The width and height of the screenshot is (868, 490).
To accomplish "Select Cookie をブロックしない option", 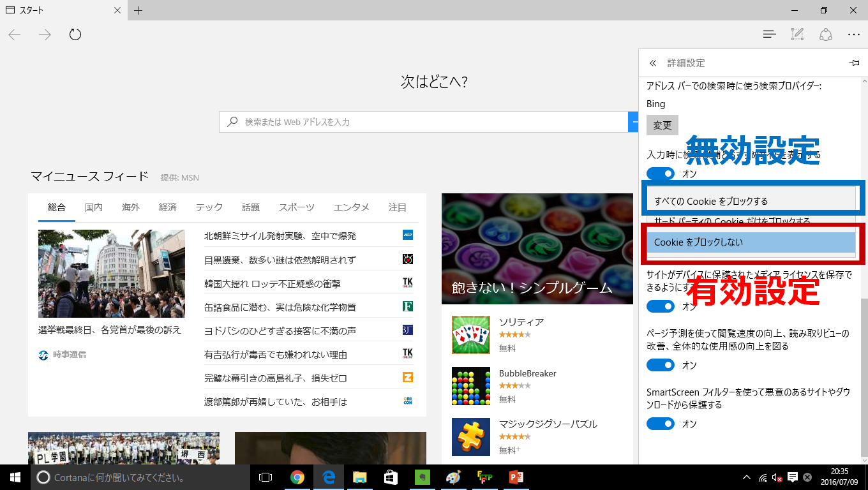I will click(x=751, y=242).
